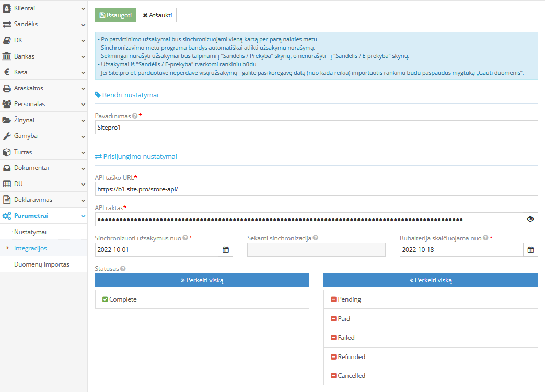Click help icon beside Sekanti sinchronizacija

click(316, 238)
